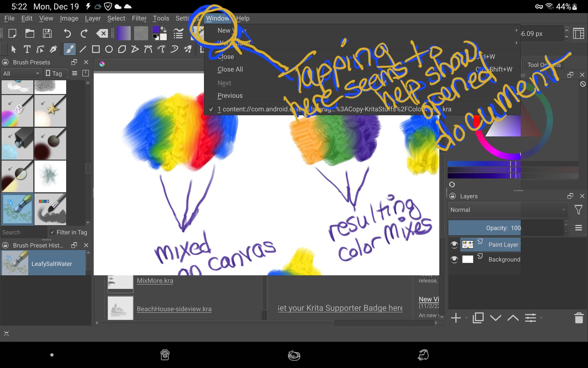The width and height of the screenshot is (588, 368).
Task: Choose Close All in Window menu
Action: 230,69
